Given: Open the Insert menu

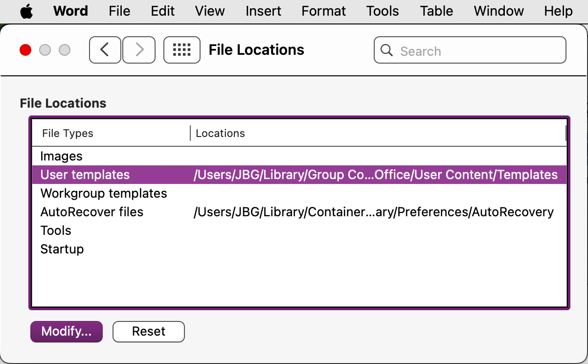Looking at the screenshot, I should [x=263, y=11].
